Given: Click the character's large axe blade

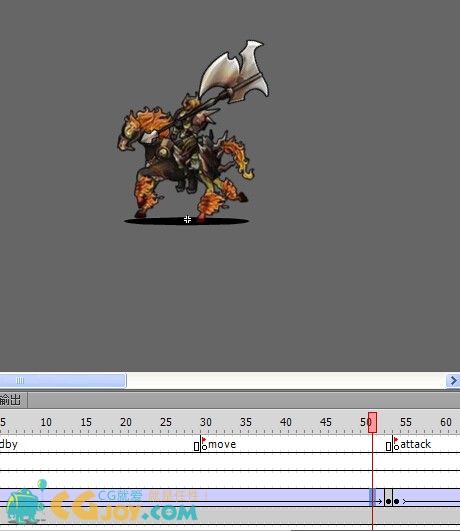Looking at the screenshot, I should 234,71.
